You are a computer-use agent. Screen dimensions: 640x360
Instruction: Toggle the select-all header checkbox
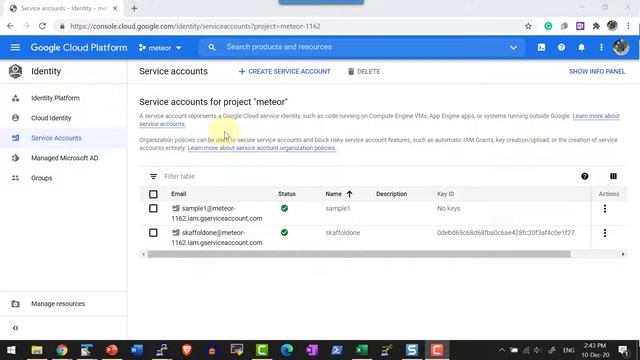tap(153, 194)
